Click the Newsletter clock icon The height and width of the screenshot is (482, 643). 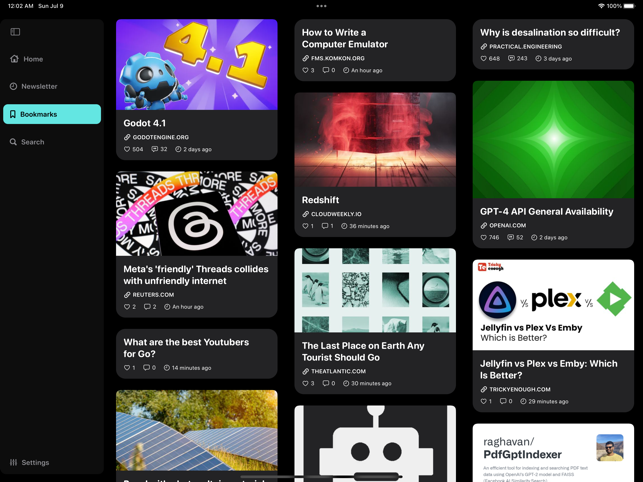tap(14, 86)
